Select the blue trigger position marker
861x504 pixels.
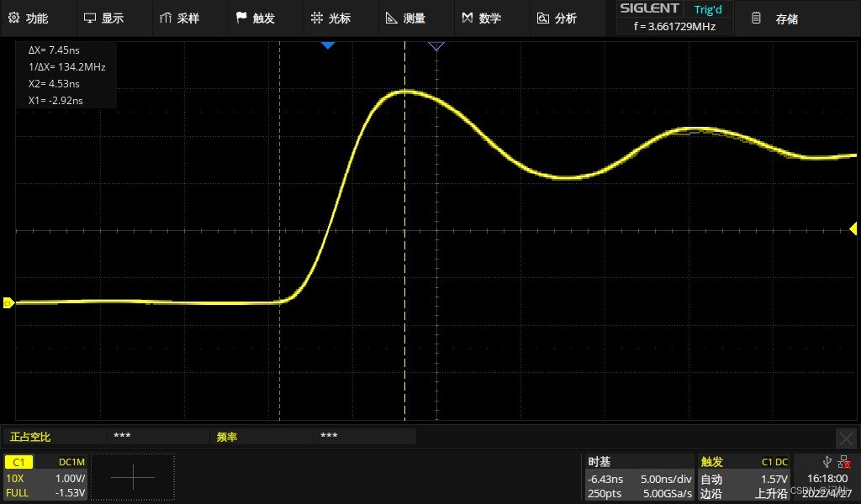[328, 45]
